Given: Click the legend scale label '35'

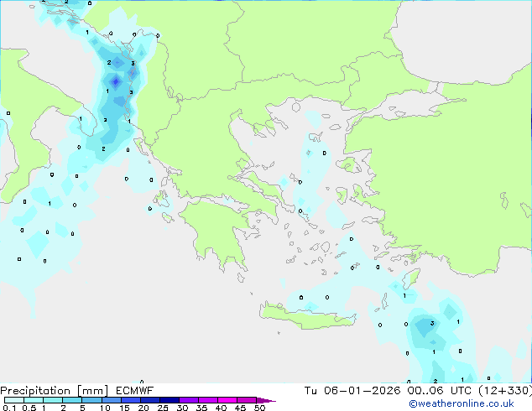Looking at the screenshot, I should 201,408.
